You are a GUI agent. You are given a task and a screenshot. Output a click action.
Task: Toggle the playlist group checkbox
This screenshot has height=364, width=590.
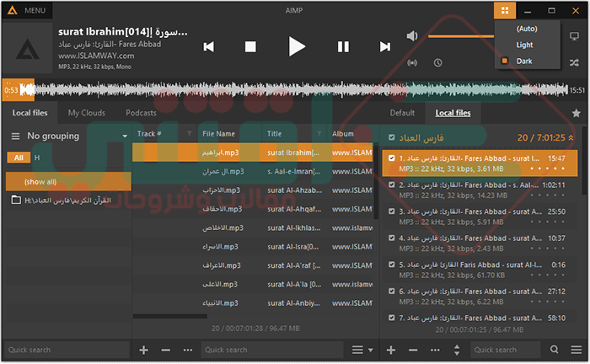tap(392, 137)
